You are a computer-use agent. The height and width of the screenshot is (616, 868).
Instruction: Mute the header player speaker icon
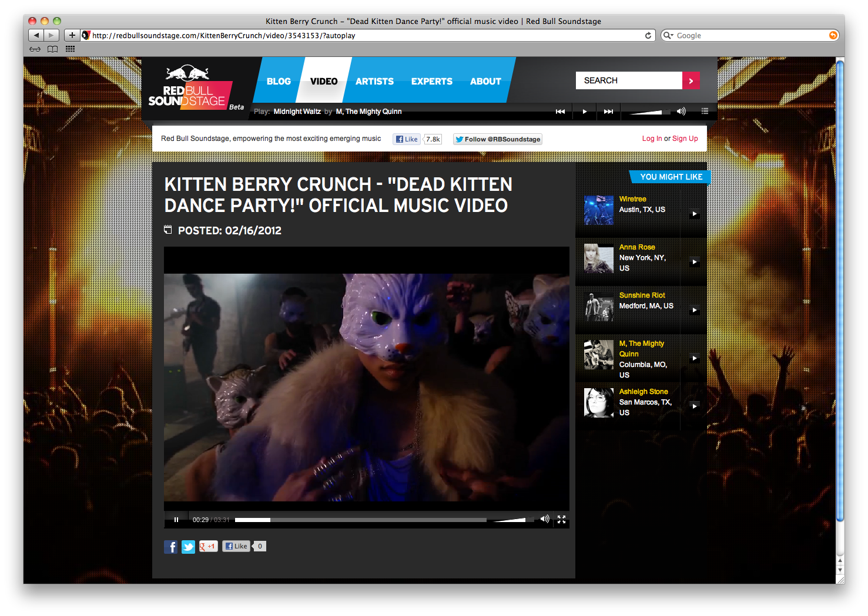681,111
